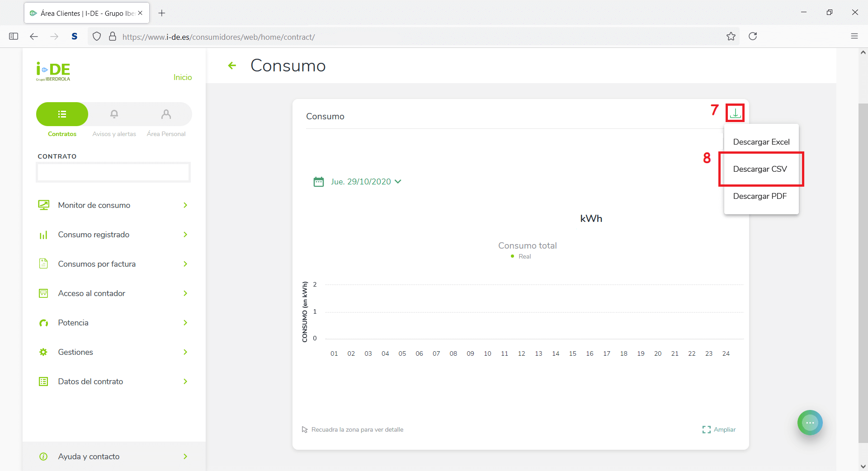The height and width of the screenshot is (471, 868).
Task: Expand the Monitor de consumo section
Action: pos(113,205)
